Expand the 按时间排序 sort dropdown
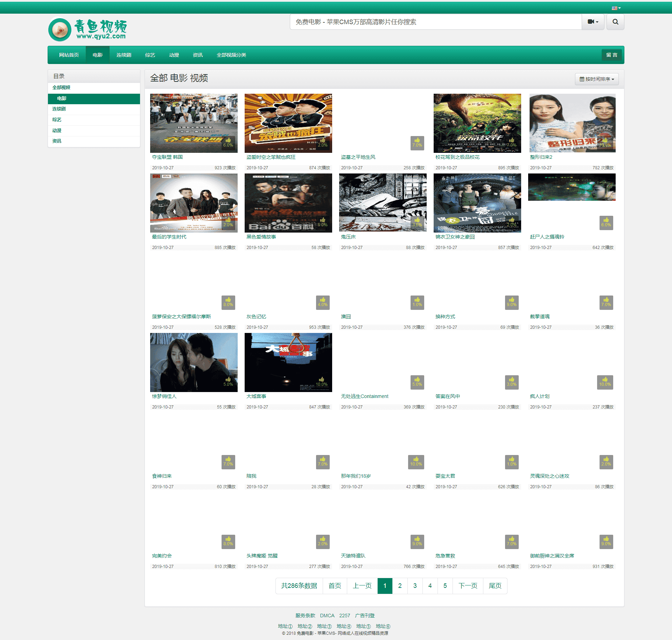672x640 pixels. click(x=596, y=79)
